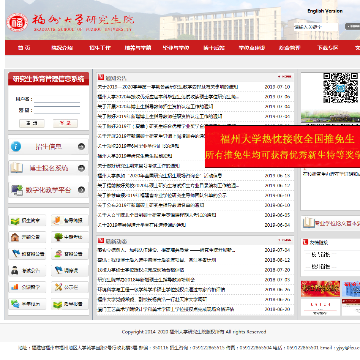Image resolution: width=360 pixels, height=360 pixels.
Task: Click the 研究生教育管理信息系统 login panel header
Action: pos(48,79)
